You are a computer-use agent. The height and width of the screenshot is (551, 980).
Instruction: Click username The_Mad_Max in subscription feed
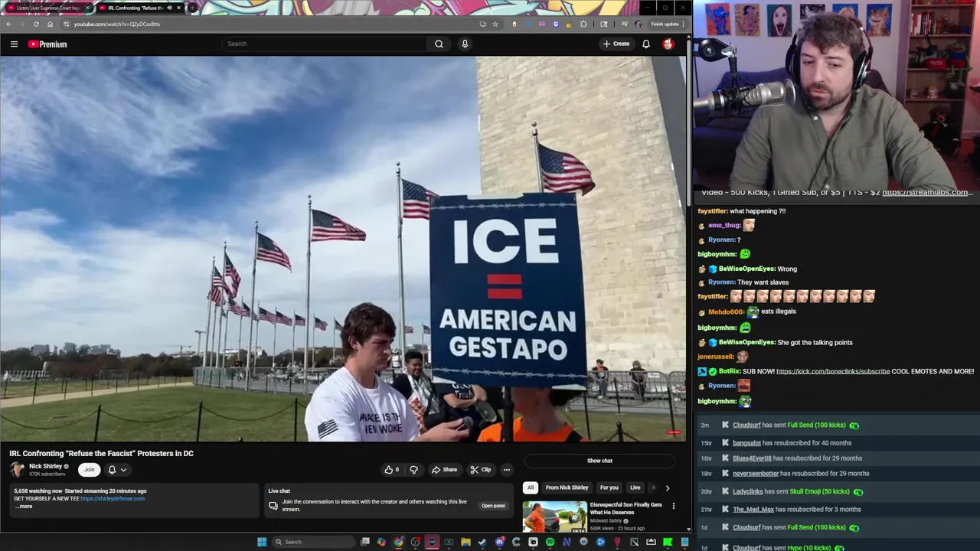coord(753,510)
